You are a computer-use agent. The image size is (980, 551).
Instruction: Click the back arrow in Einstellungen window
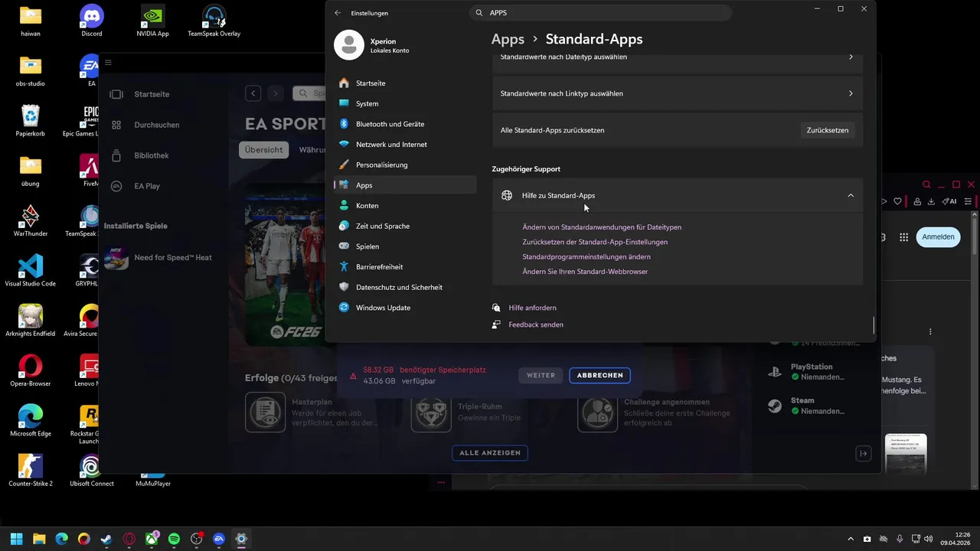(x=338, y=13)
